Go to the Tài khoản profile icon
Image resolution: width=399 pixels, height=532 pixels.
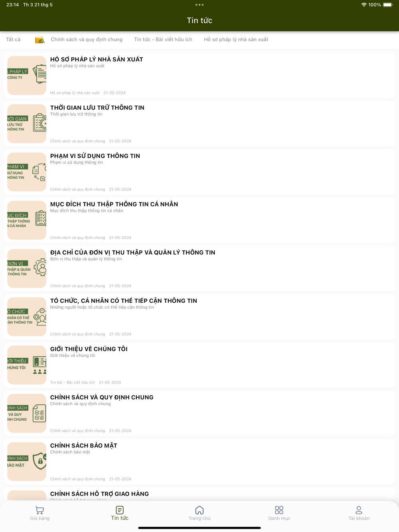pos(359,510)
